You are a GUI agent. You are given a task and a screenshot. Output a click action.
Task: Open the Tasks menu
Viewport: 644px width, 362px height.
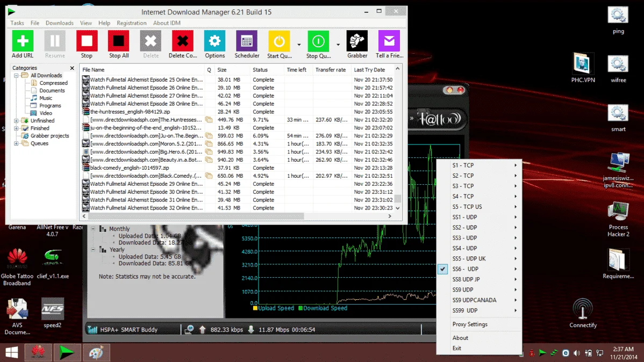(x=17, y=23)
